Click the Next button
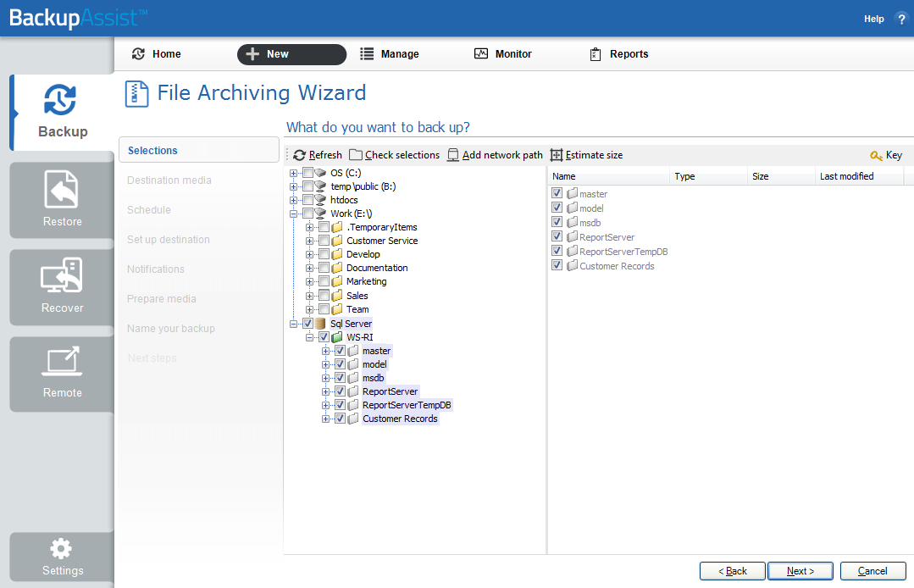 [800, 571]
